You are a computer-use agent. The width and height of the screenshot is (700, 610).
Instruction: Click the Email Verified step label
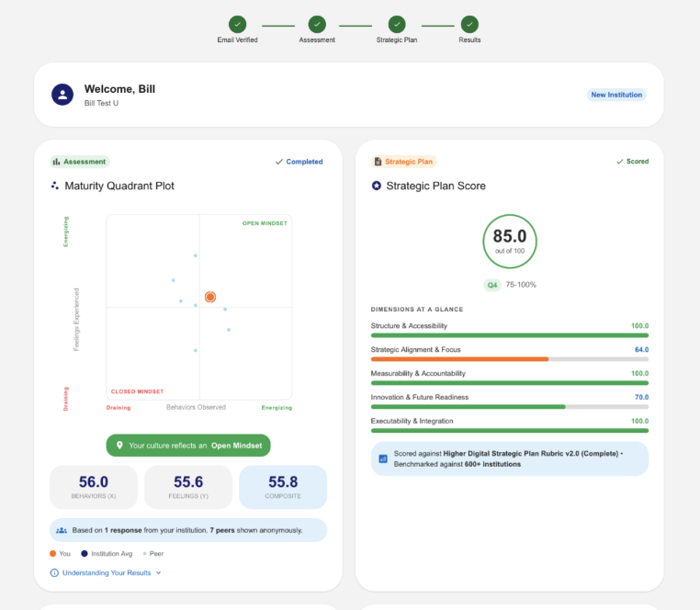pyautogui.click(x=238, y=40)
